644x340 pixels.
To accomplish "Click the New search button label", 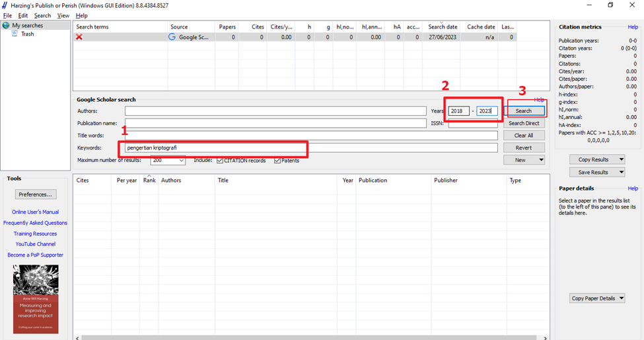I will 520,160.
